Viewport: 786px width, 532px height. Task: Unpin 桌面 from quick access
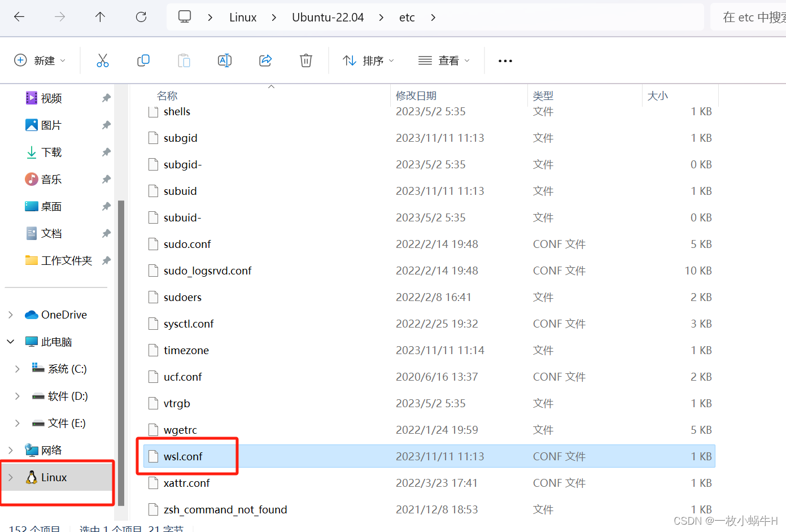(106, 207)
